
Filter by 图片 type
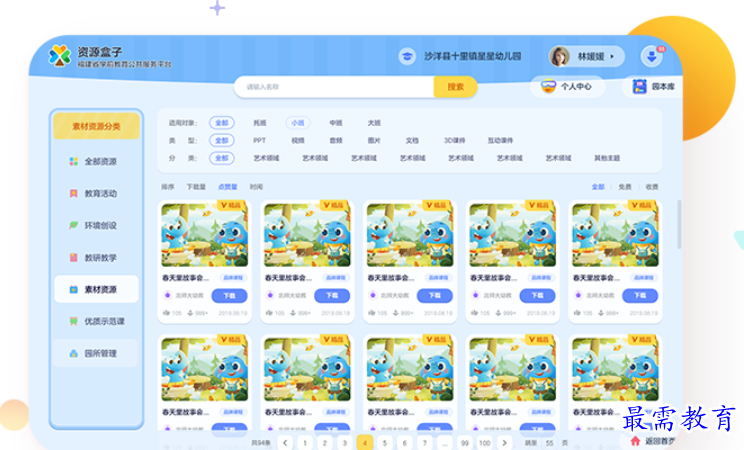[374, 141]
